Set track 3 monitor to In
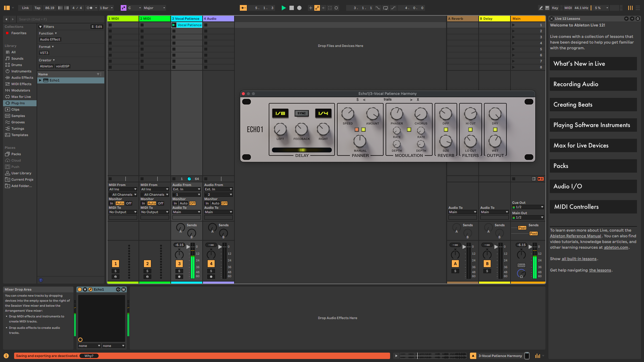Viewport: 644px width, 362px height. (x=175, y=203)
